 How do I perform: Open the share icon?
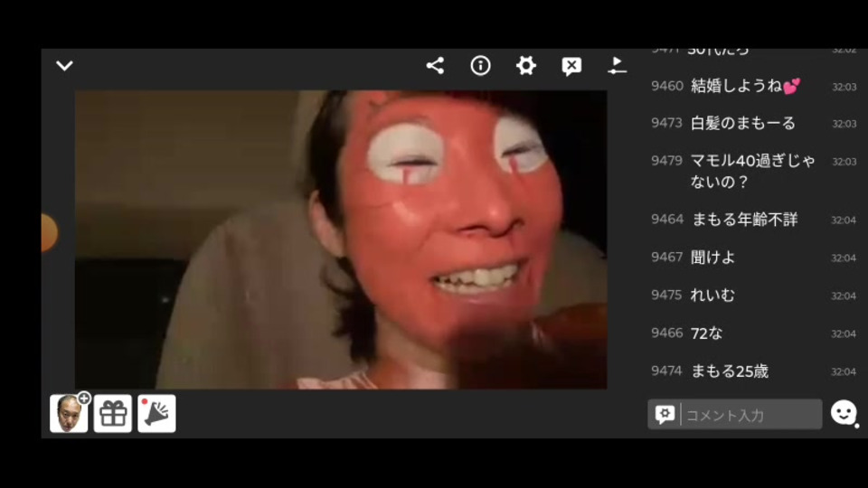point(435,66)
